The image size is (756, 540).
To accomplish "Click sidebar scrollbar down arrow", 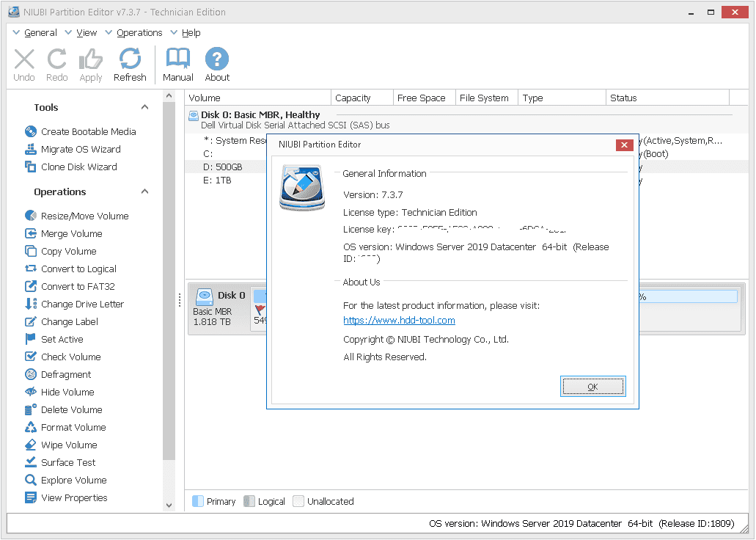I will (169, 506).
